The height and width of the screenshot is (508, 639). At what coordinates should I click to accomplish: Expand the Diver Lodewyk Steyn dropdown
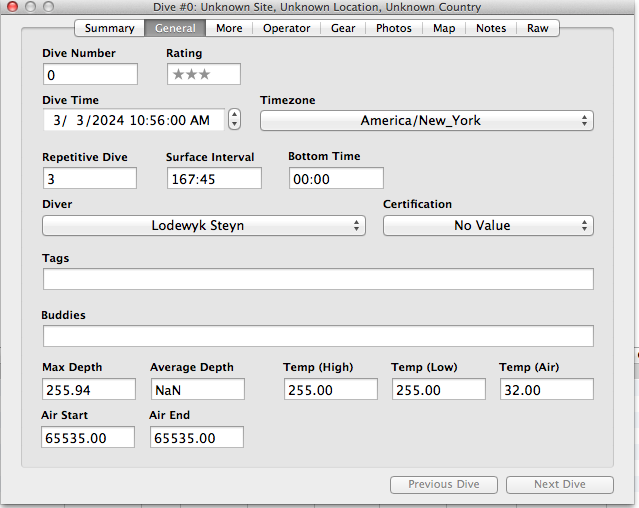click(x=204, y=226)
